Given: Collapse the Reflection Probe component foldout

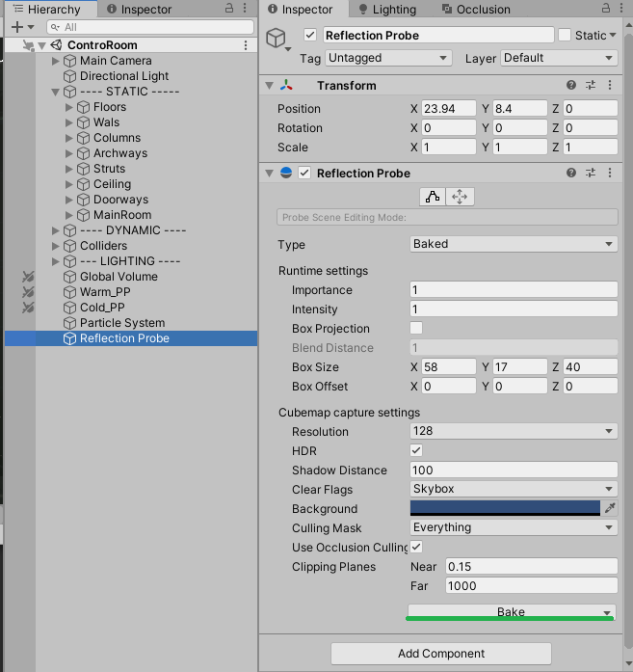Looking at the screenshot, I should 270,173.
